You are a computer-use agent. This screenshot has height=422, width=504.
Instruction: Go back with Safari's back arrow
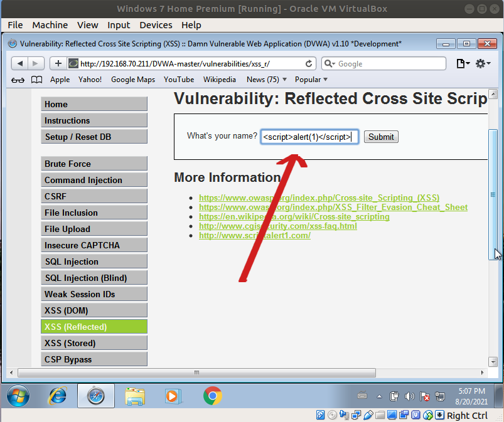click(x=20, y=63)
